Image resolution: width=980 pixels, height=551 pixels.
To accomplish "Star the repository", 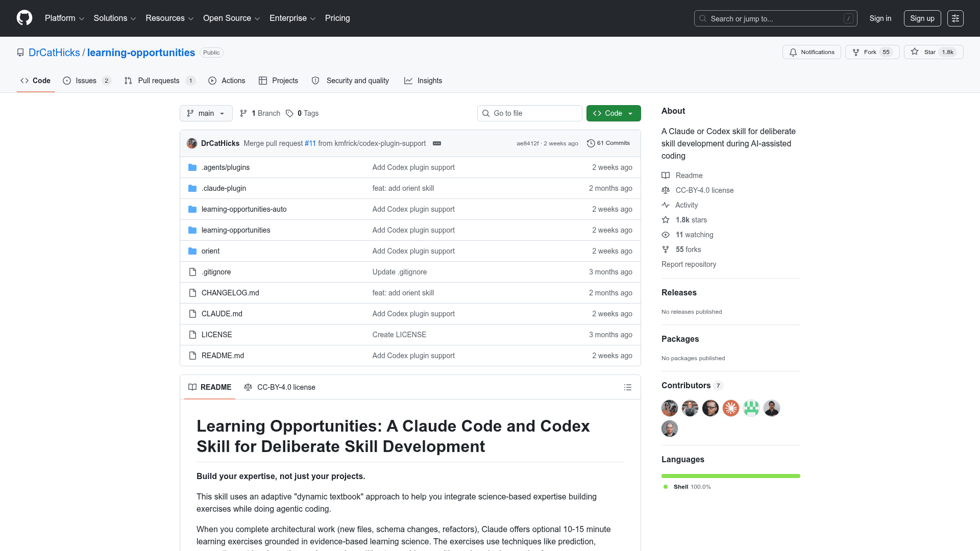I will 933,52.
